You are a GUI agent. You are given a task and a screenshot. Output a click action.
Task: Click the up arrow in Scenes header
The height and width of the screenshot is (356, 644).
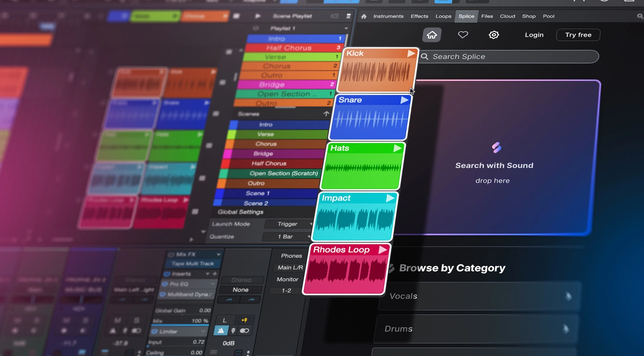326,114
